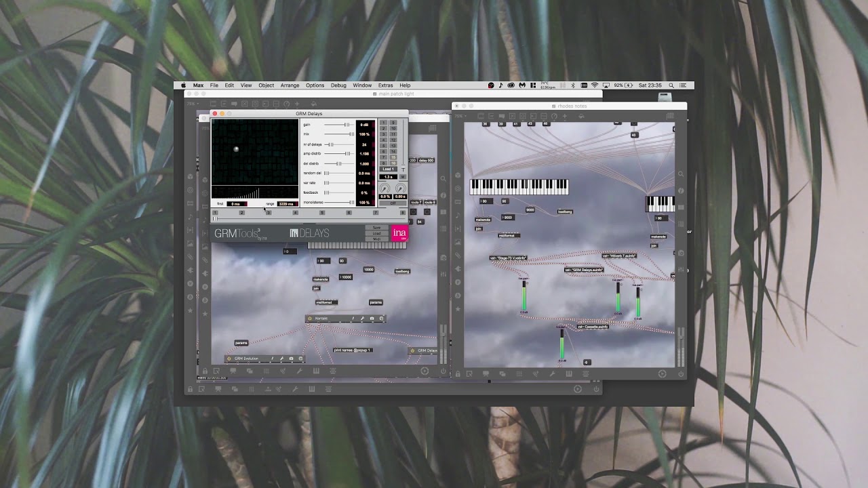Click the GRM Evolution camera icon
Viewport: 868px width, 488px height.
pyautogui.click(x=291, y=359)
